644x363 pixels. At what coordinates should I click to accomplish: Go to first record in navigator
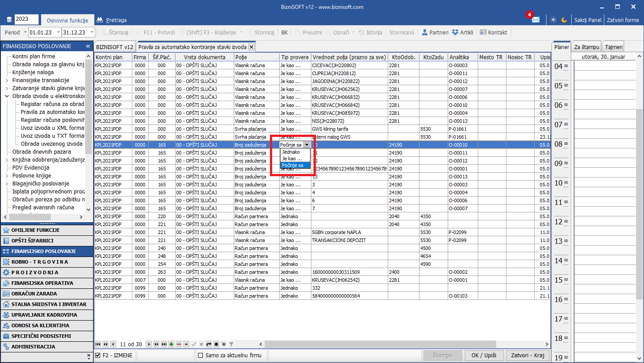click(98, 344)
